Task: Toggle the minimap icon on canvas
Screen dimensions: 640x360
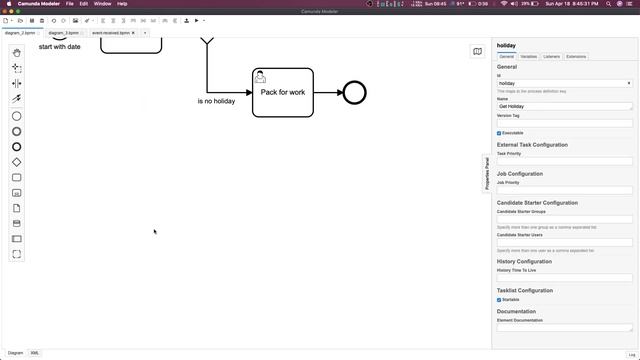Action: [477, 51]
